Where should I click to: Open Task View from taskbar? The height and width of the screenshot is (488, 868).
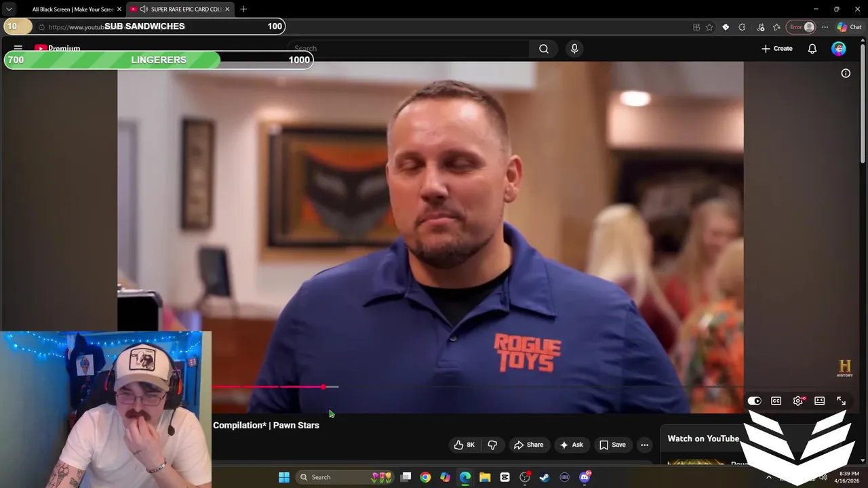(x=406, y=477)
